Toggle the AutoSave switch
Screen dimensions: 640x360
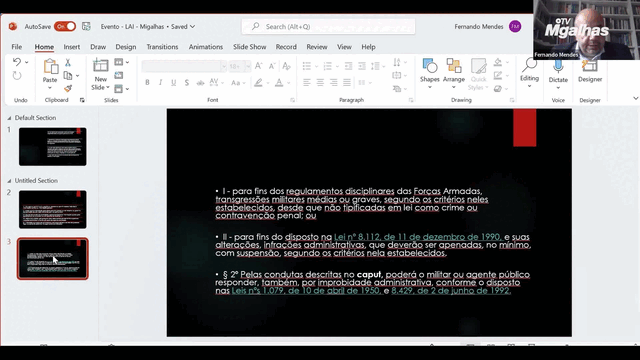[x=65, y=27]
